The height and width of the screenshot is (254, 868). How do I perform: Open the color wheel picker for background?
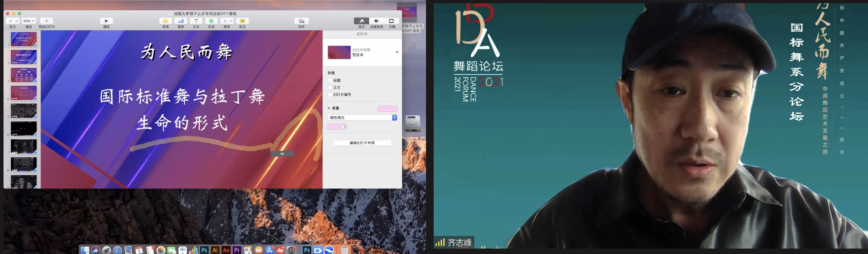pos(343,127)
